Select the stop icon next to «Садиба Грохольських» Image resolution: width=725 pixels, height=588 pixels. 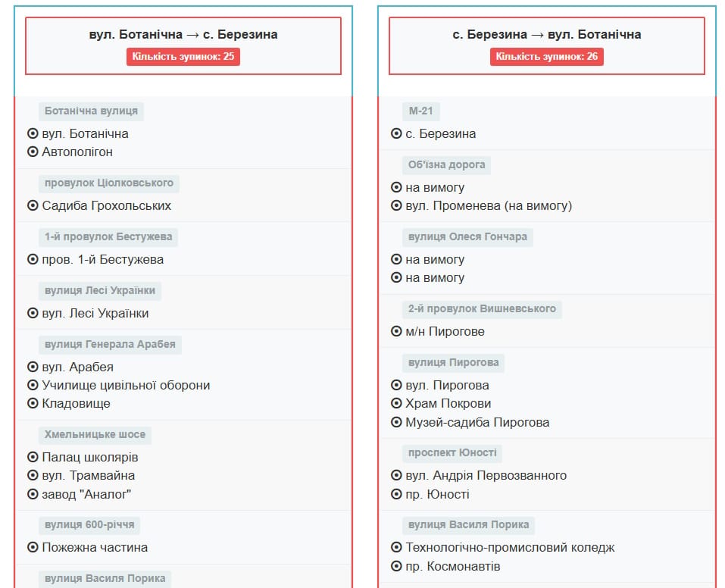31,205
